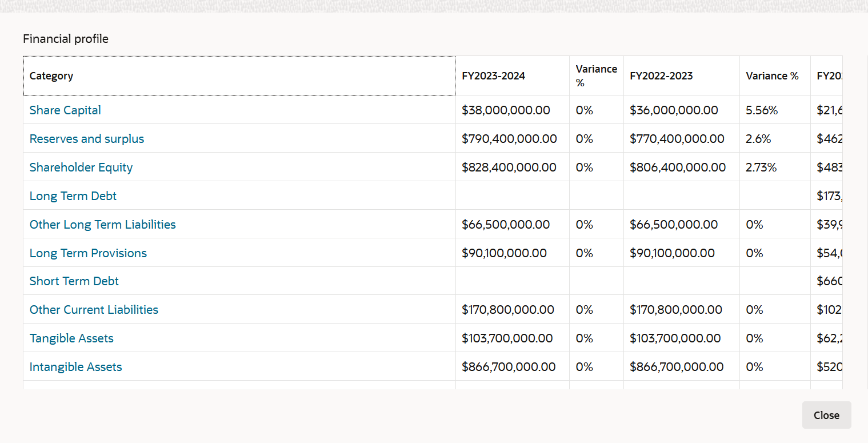The image size is (868, 443).
Task: Click the $790,400,000.00 cell
Action: click(x=513, y=139)
